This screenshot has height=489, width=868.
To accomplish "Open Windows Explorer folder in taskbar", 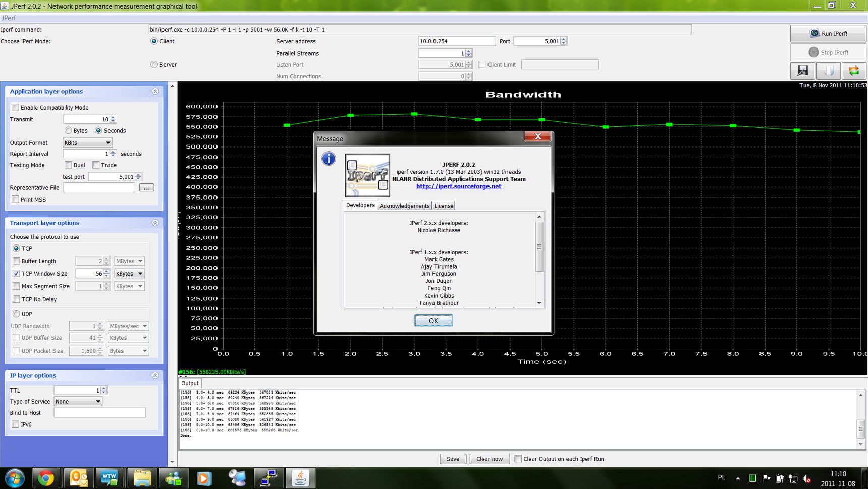I will (142, 478).
